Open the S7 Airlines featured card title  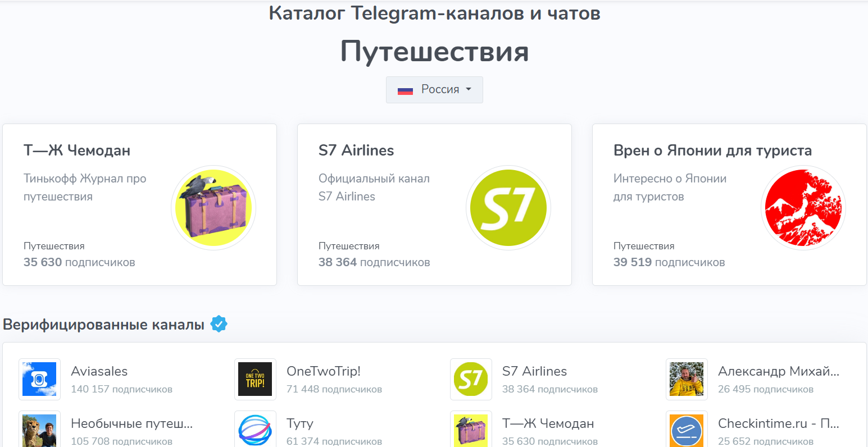click(356, 150)
